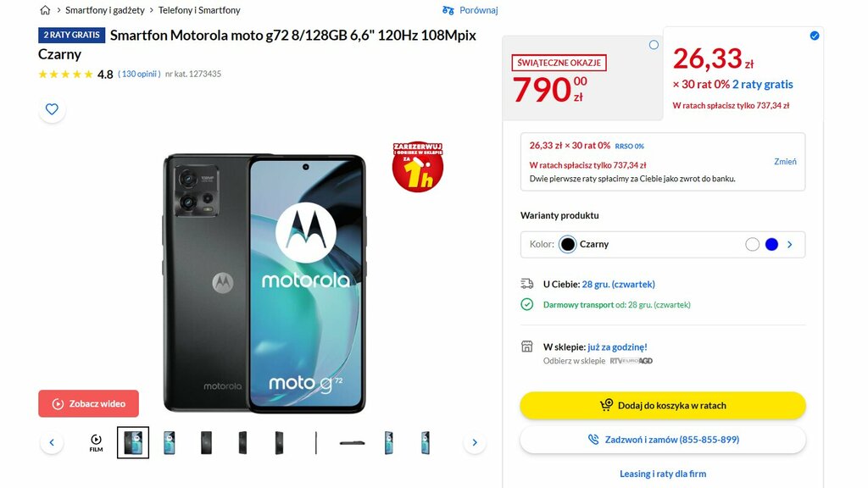Screen dimensions: 868x488
Task: Click the store pickup shop icon
Action: pyautogui.click(x=527, y=347)
